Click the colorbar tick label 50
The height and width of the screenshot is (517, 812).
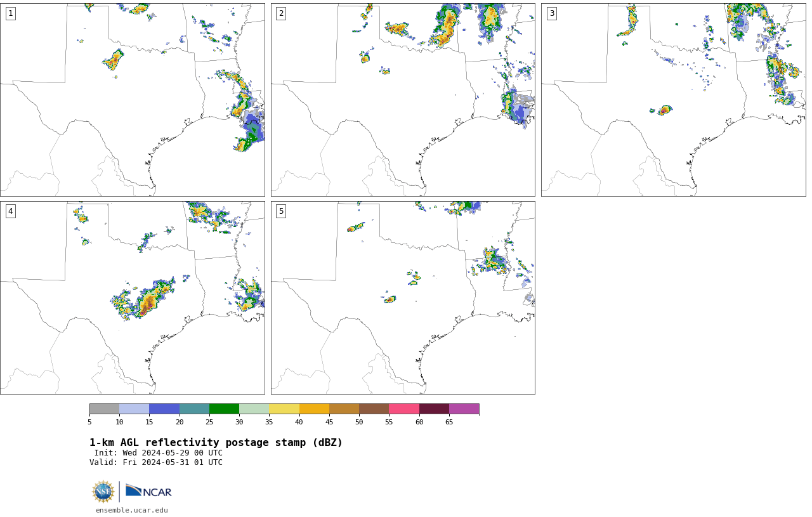pos(359,422)
